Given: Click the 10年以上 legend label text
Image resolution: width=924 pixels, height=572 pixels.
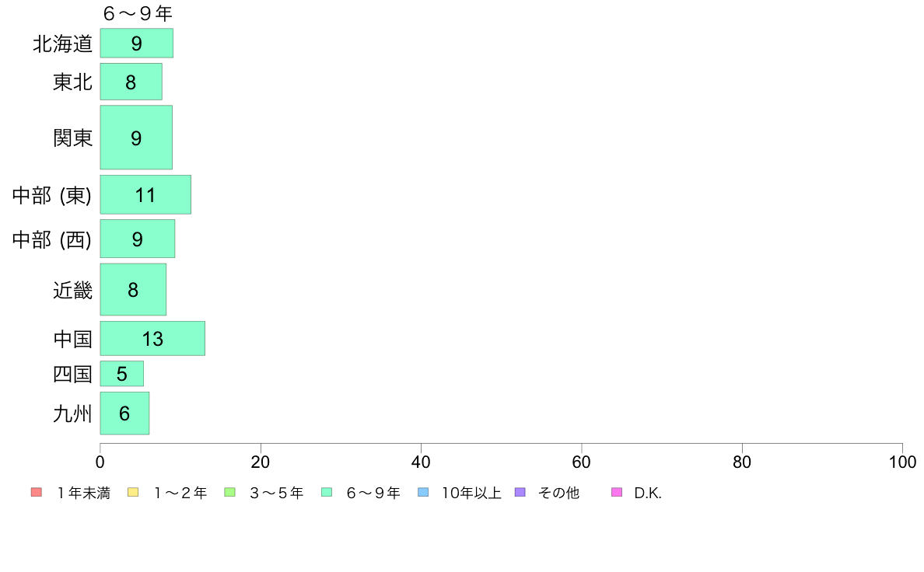Looking at the screenshot, I should point(471,493).
